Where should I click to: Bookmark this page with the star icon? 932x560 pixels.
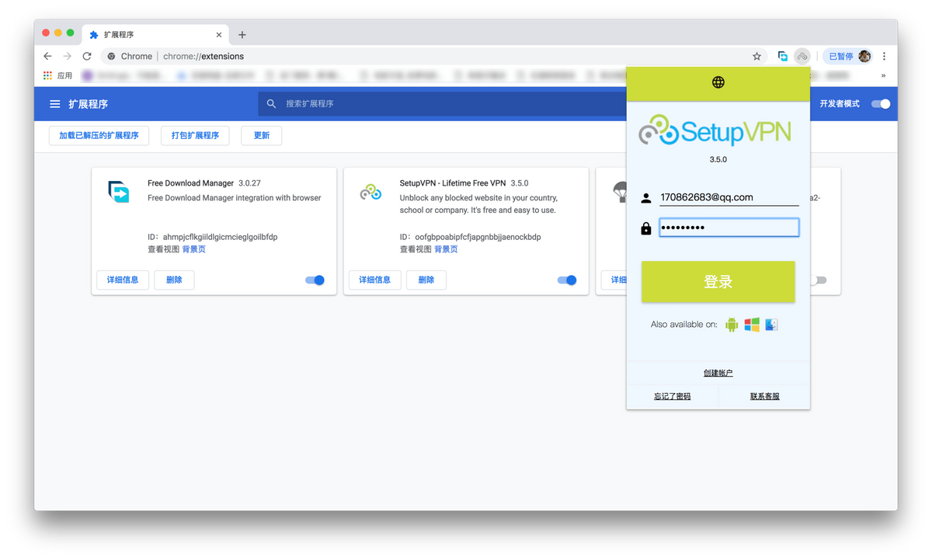pos(756,57)
